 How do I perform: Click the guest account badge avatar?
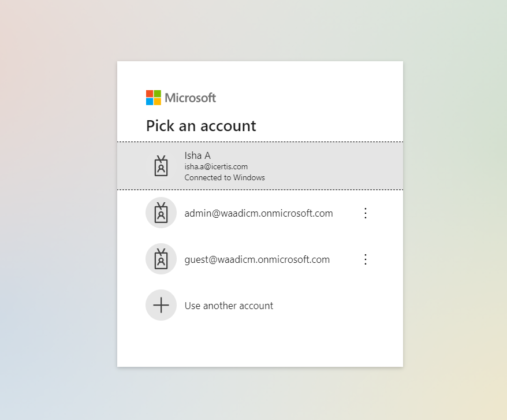[161, 259]
